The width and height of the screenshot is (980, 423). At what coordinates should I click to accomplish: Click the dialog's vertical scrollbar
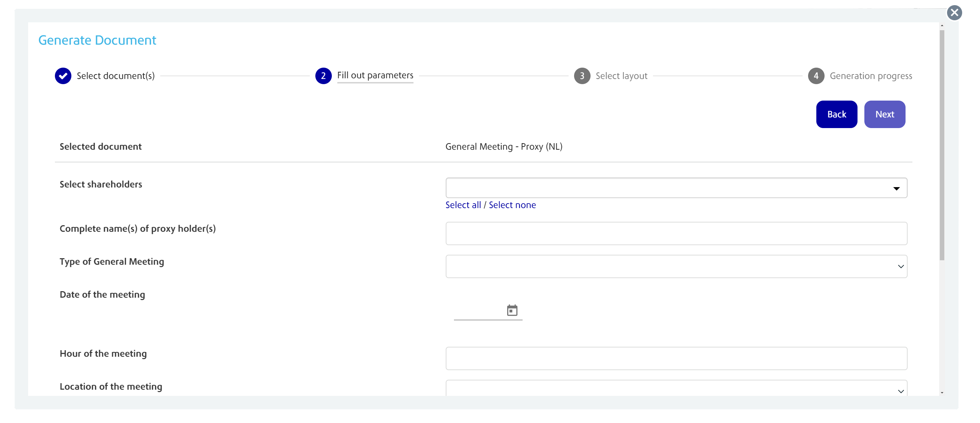click(x=942, y=145)
